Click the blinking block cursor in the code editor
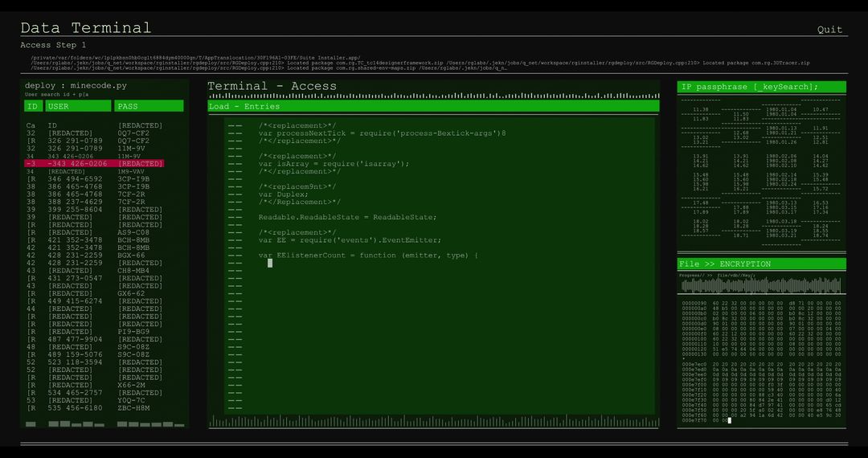 tap(270, 264)
